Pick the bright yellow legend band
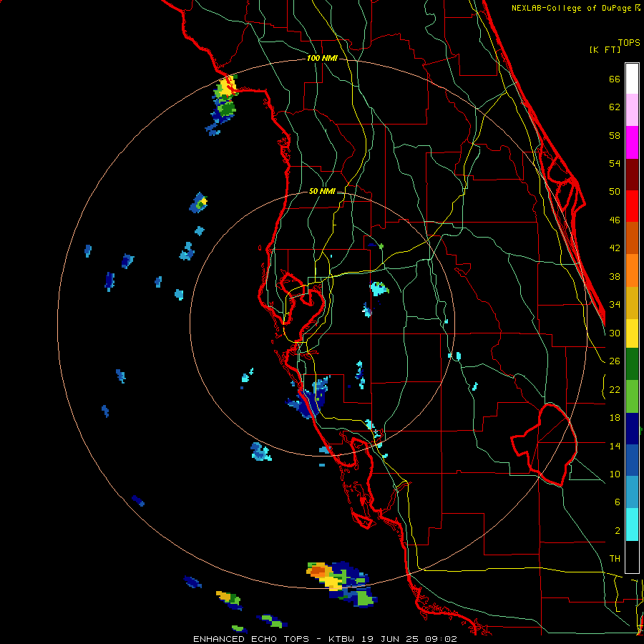The image size is (644, 644). [x=632, y=333]
